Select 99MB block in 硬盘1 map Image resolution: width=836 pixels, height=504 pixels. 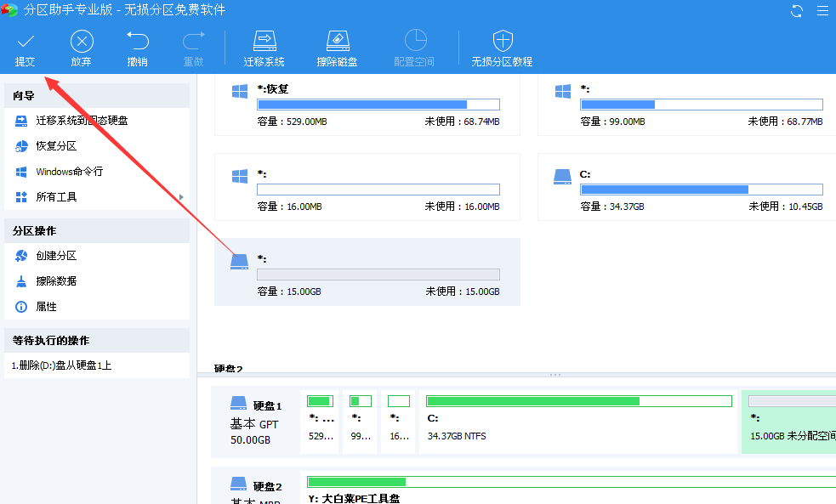[361, 422]
